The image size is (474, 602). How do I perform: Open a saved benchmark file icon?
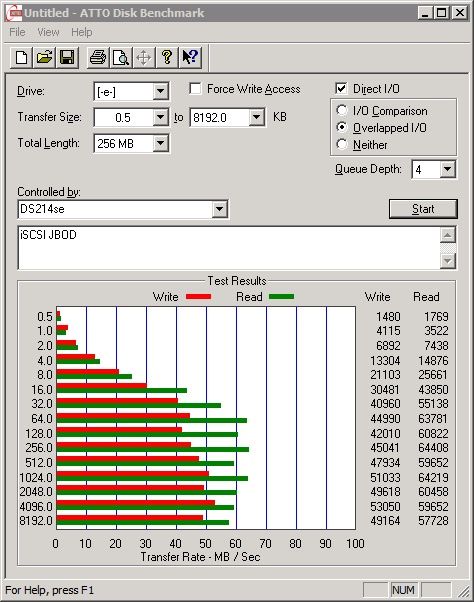point(44,58)
